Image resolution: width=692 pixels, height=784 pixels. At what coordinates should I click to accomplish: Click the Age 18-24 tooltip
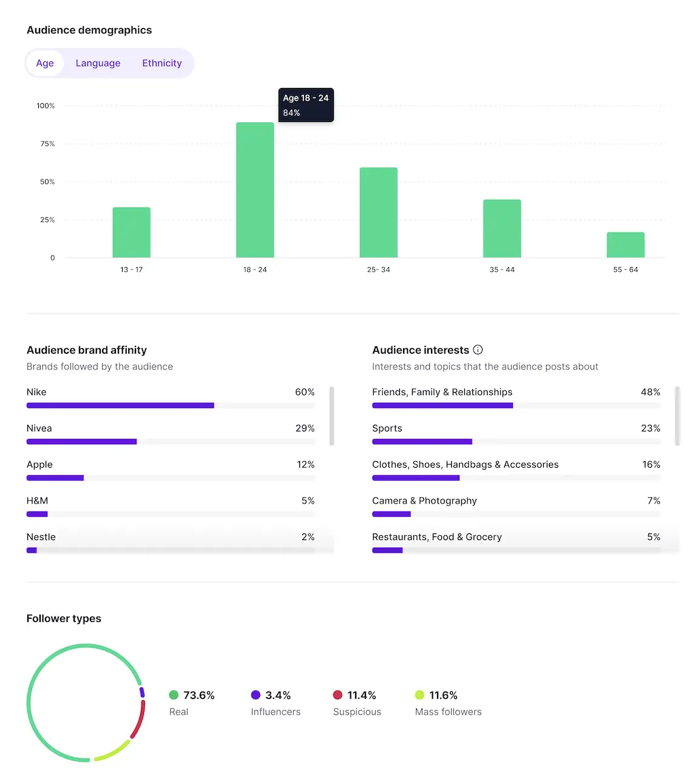tap(305, 104)
